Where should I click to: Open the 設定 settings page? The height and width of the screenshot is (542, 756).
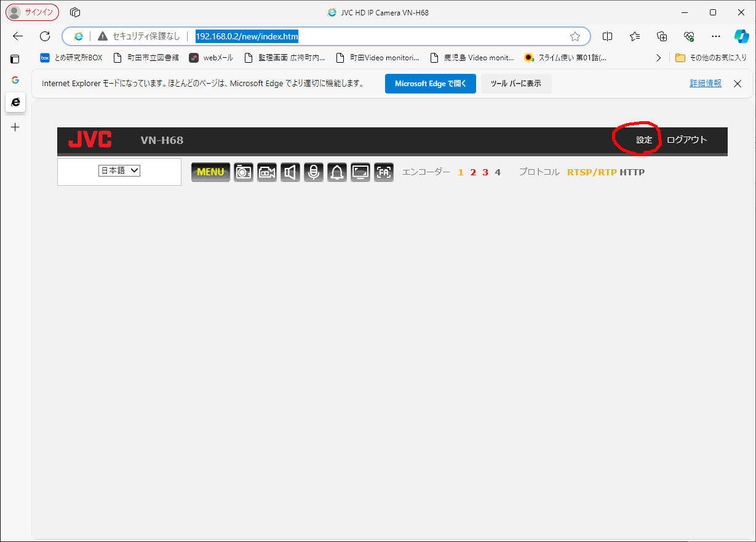[644, 140]
